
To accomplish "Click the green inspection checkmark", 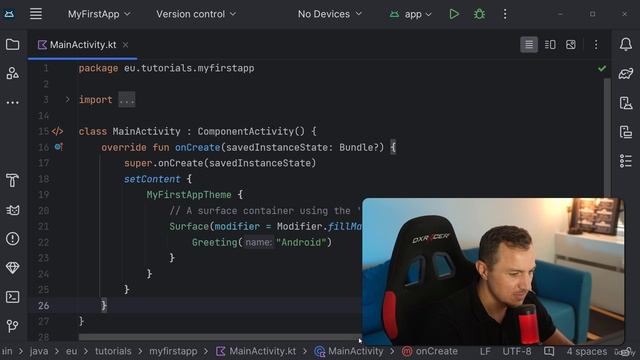I will click(602, 68).
